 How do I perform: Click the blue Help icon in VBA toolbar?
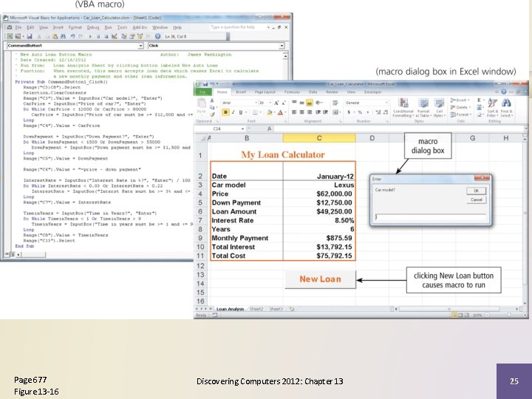[158, 36]
